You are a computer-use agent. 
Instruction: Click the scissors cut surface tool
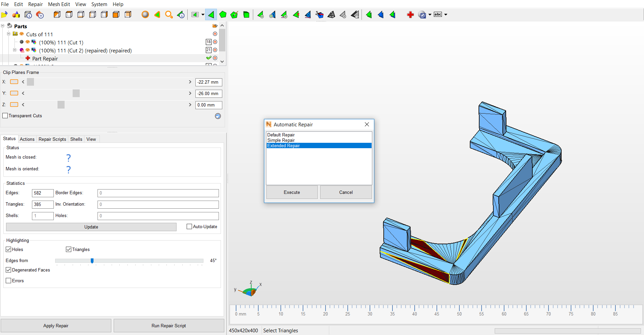click(319, 14)
